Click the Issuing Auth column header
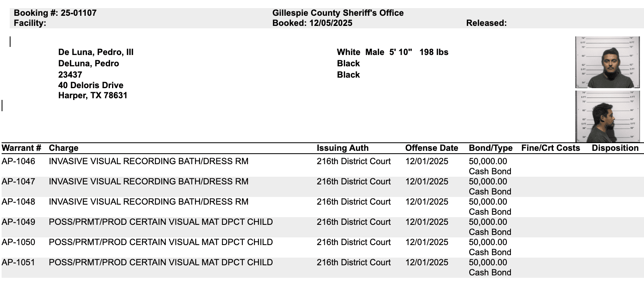Image resolution: width=644 pixels, height=296 pixels. click(x=342, y=148)
